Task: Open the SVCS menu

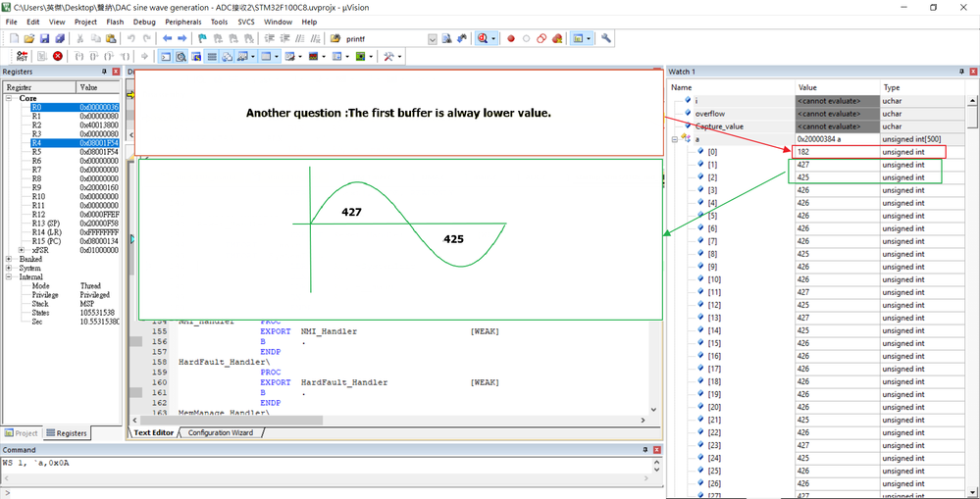Action: click(x=246, y=22)
